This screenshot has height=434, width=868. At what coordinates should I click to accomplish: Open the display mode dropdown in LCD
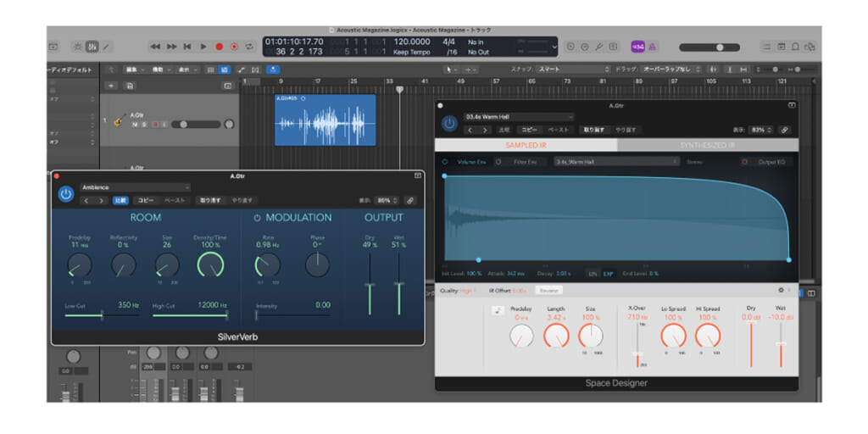point(554,47)
